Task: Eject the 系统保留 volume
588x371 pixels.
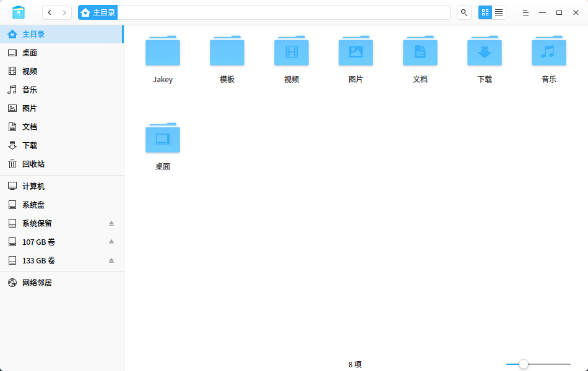Action: tap(111, 223)
